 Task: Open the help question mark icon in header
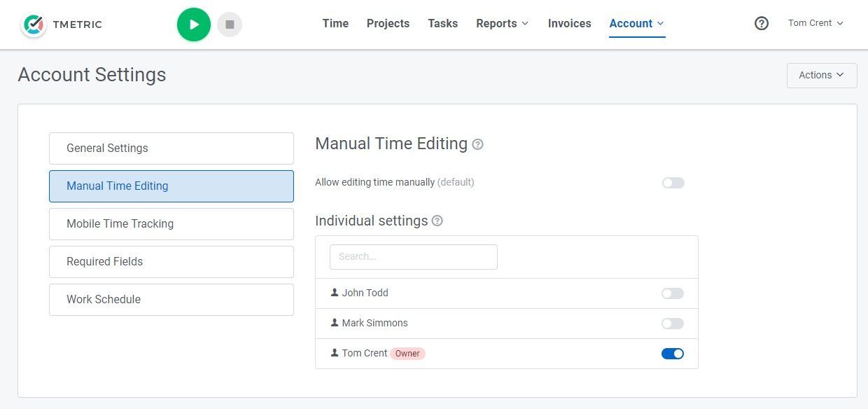pyautogui.click(x=762, y=23)
